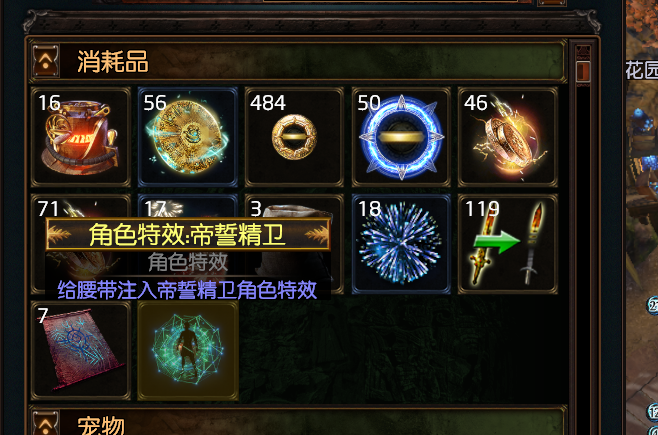Click the 消耗品 section header bar
The height and width of the screenshot is (435, 658).
point(298,61)
